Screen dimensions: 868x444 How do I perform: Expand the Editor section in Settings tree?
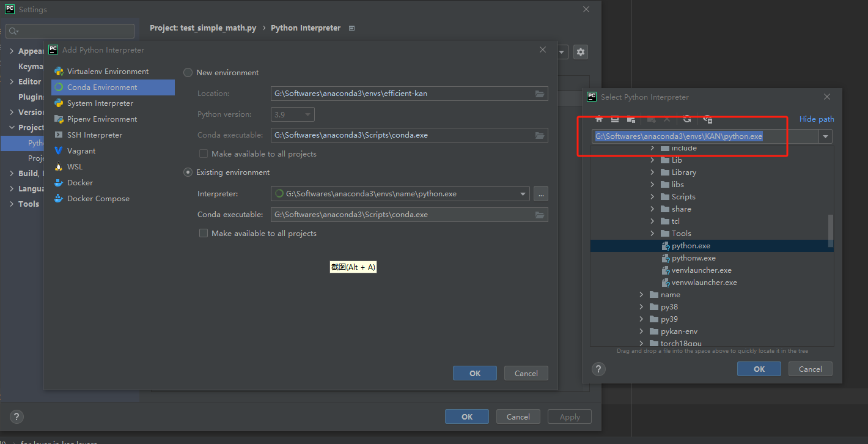(12, 82)
